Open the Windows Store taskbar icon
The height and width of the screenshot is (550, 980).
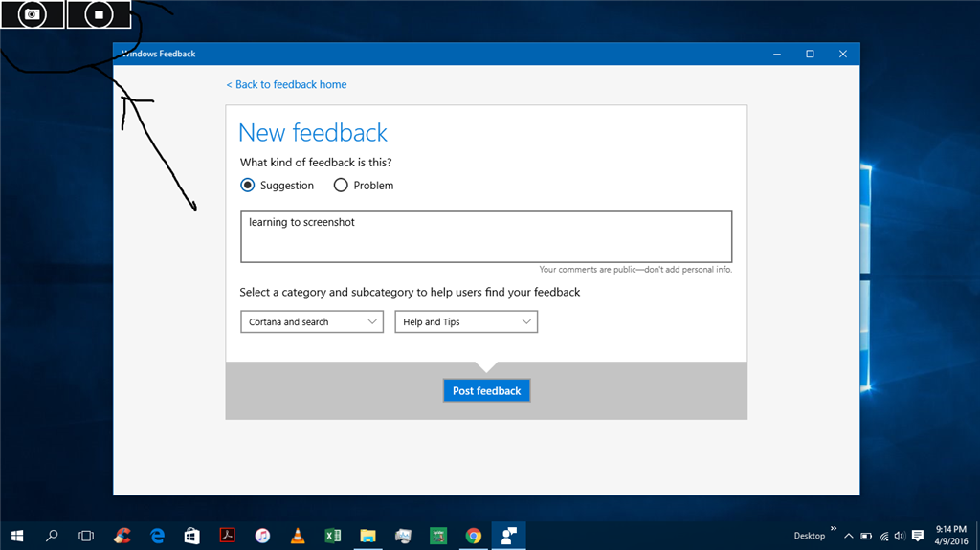[191, 536]
